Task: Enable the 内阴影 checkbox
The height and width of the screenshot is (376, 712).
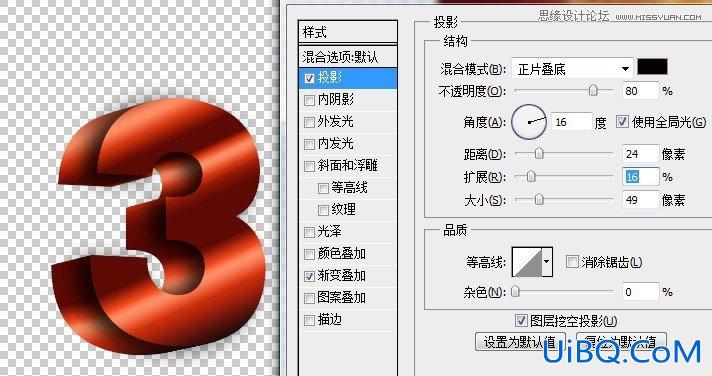Action: pos(309,100)
